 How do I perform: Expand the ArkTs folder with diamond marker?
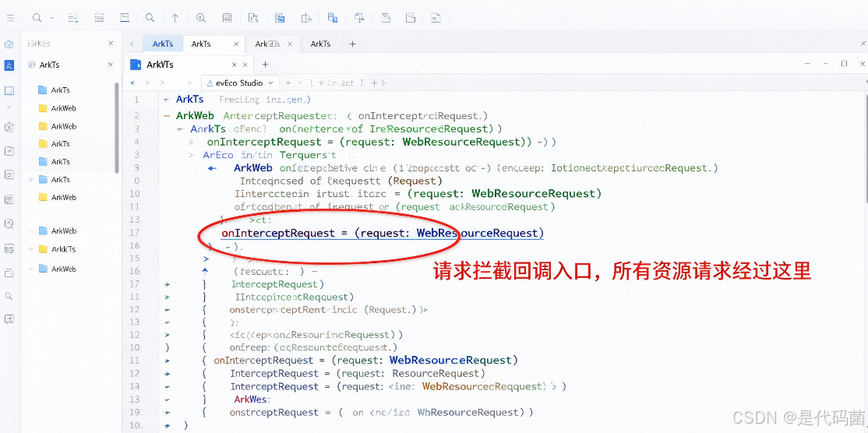pyautogui.click(x=30, y=180)
